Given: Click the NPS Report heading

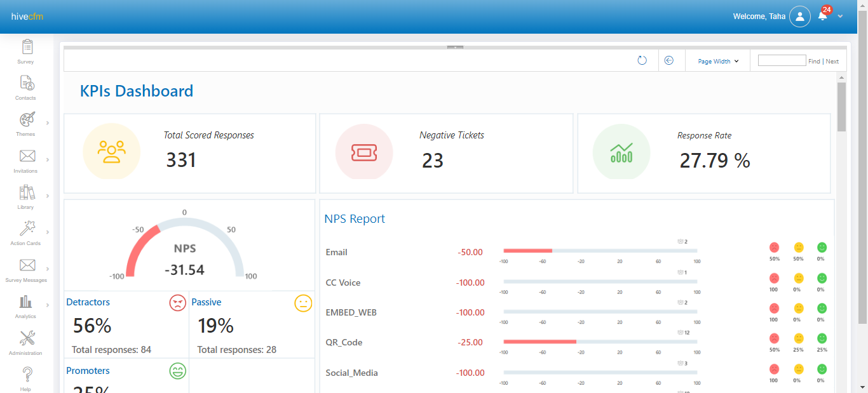Looking at the screenshot, I should 355,219.
